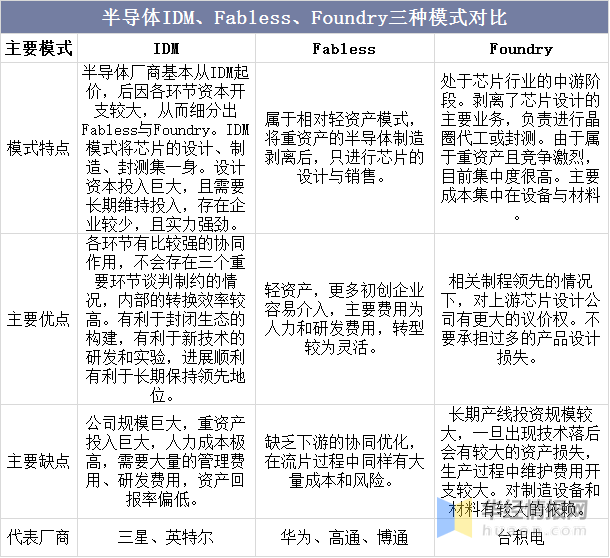This screenshot has height=558, width=610.
Task: Click the '代表厂商' row label
Action: [39, 537]
